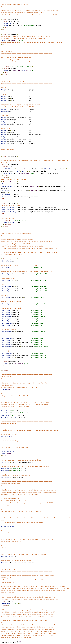The width and height of the screenshot is (71, 644).
Task: Click the 'AddType application/x-xpinstall xpi' line
Action: pyautogui.click(x=16, y=141)
